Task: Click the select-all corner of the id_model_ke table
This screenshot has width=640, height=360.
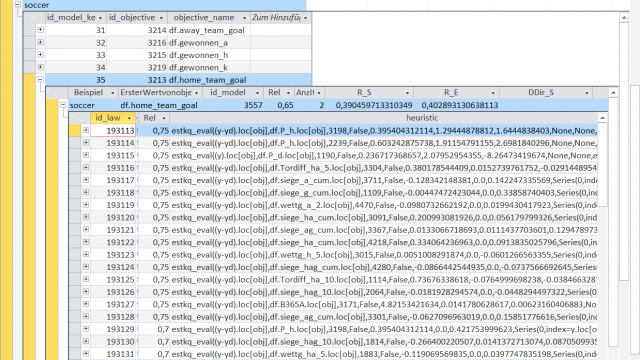Action: click(34, 18)
